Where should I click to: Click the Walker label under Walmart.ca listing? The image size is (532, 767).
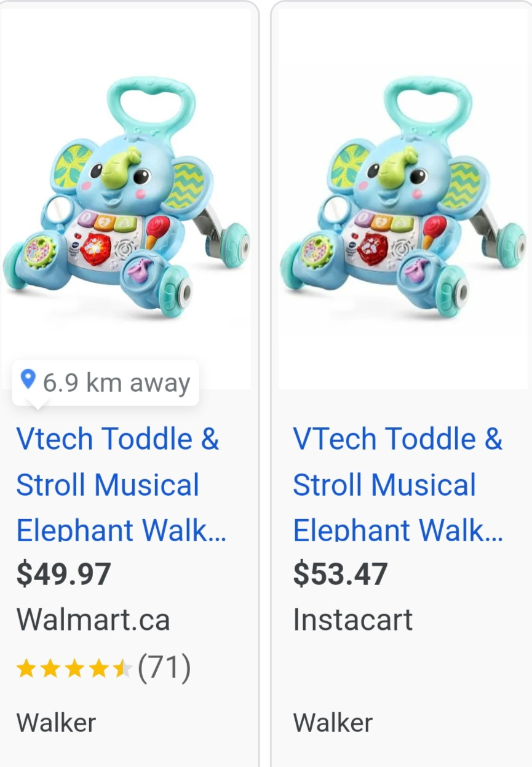click(56, 722)
